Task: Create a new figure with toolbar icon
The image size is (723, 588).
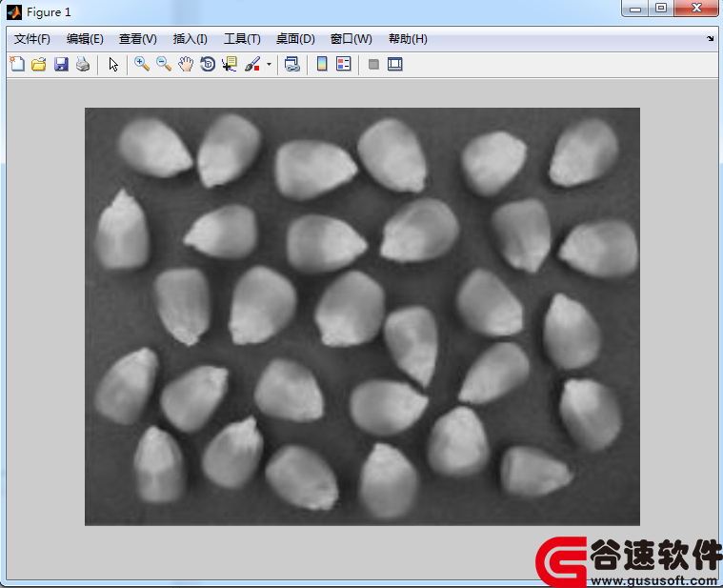Action: pos(17,64)
